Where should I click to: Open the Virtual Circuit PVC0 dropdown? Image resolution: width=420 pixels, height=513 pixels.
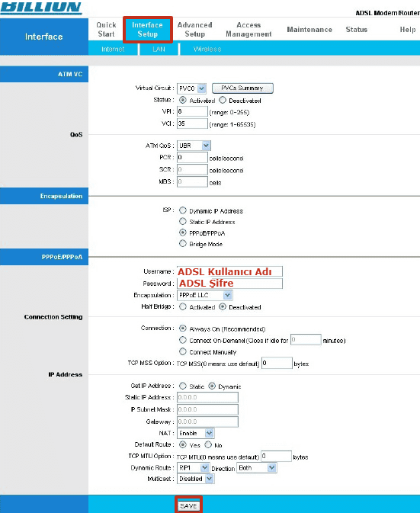tap(191, 88)
